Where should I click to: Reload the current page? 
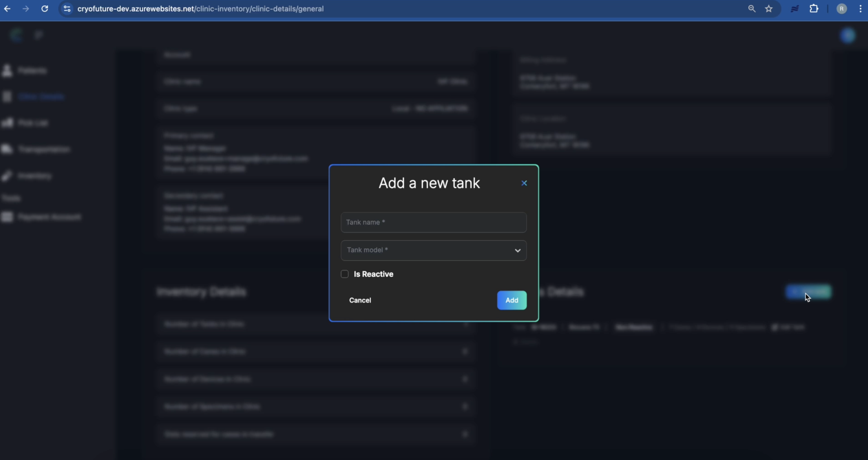pyautogui.click(x=44, y=9)
